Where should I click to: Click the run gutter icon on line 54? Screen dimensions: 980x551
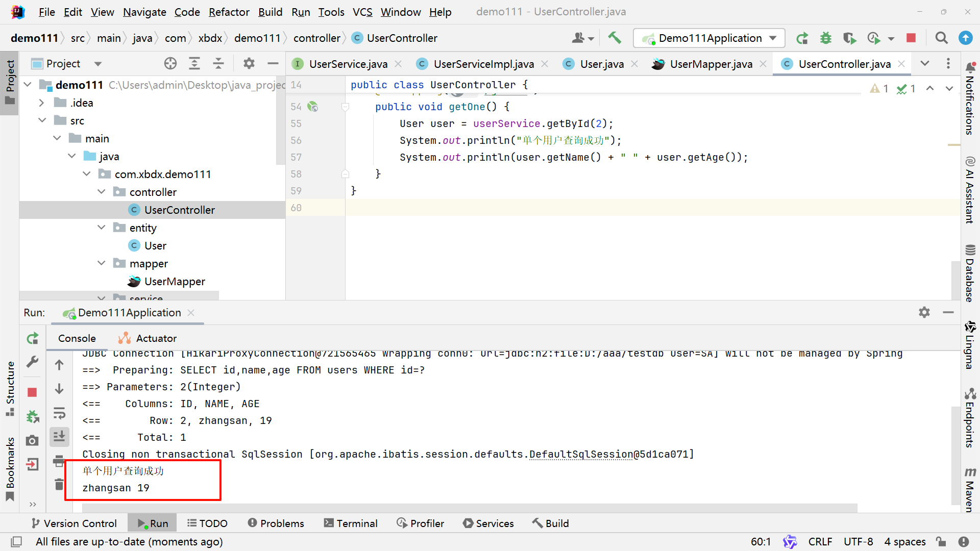coord(312,107)
